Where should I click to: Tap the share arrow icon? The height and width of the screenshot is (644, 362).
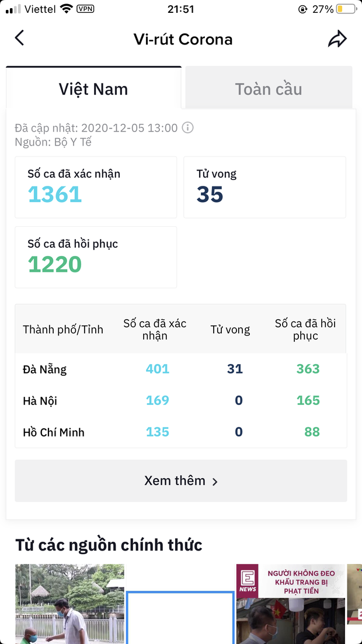pos(337,39)
